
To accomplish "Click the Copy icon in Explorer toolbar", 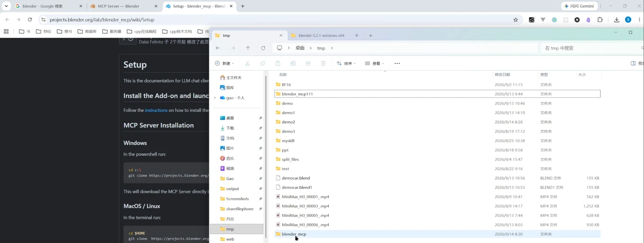I will point(263,64).
